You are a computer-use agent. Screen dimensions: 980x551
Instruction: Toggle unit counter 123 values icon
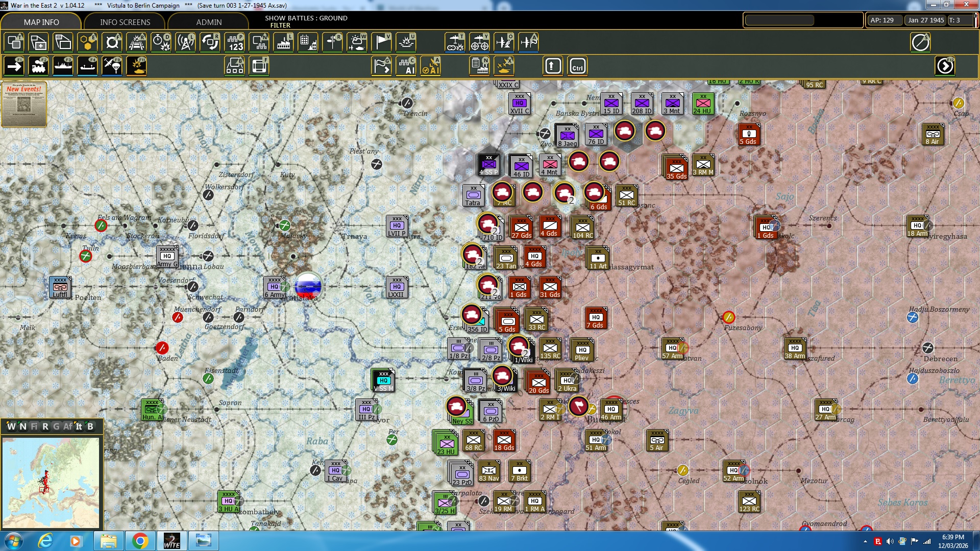pos(235,42)
